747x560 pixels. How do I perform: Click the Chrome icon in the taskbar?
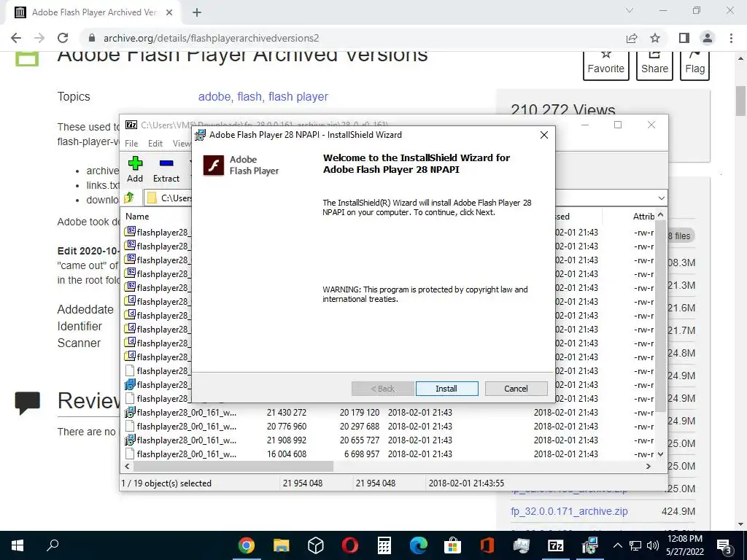(x=247, y=545)
